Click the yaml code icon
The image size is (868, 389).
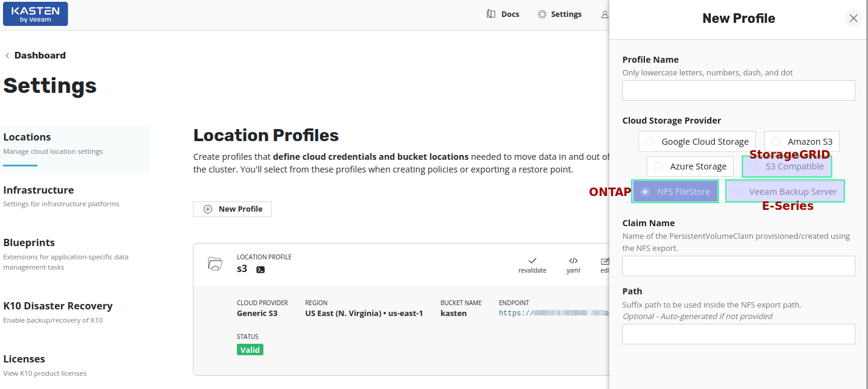pos(573,261)
